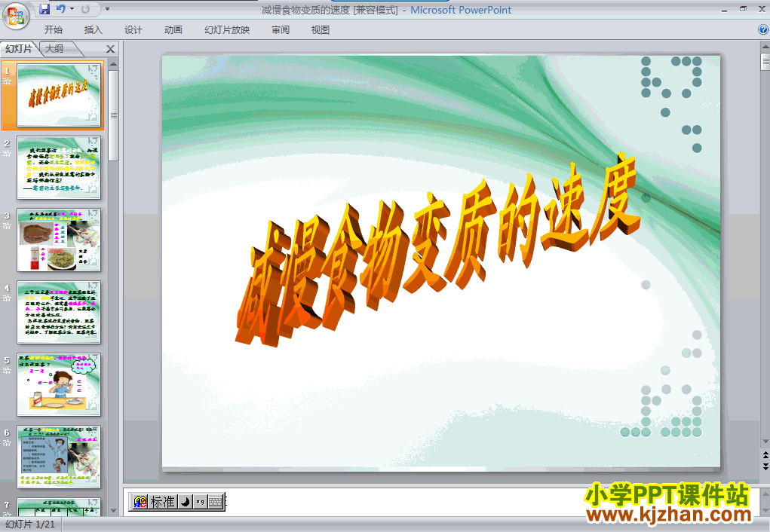This screenshot has height=532, width=770.
Task: Open the IME soft keyboard icon
Action: [215, 502]
